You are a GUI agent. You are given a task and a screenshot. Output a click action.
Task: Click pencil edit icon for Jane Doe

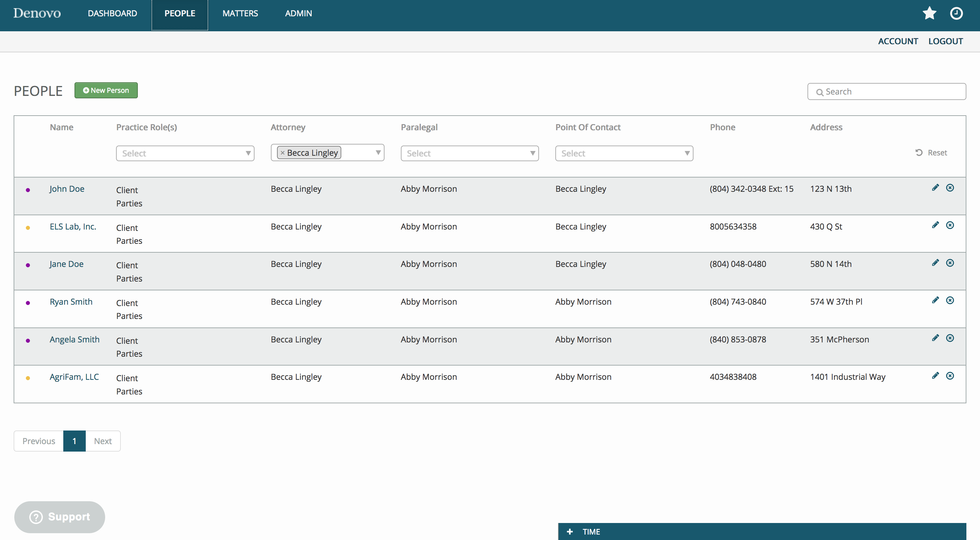coord(935,263)
